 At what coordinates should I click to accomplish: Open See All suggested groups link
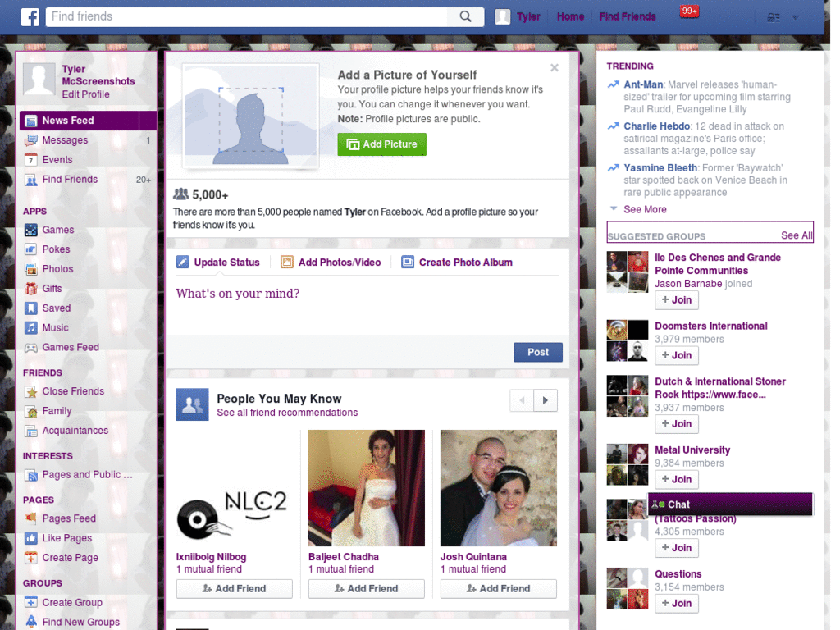coord(797,235)
